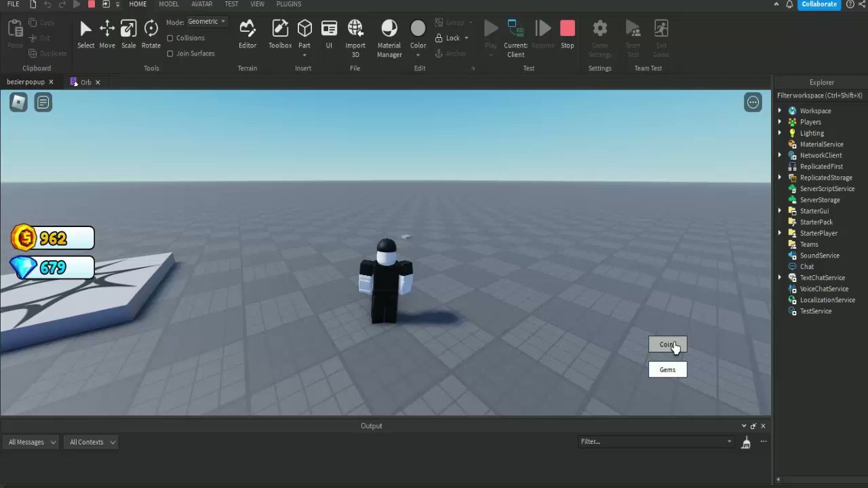Click Import 3D

(355, 39)
